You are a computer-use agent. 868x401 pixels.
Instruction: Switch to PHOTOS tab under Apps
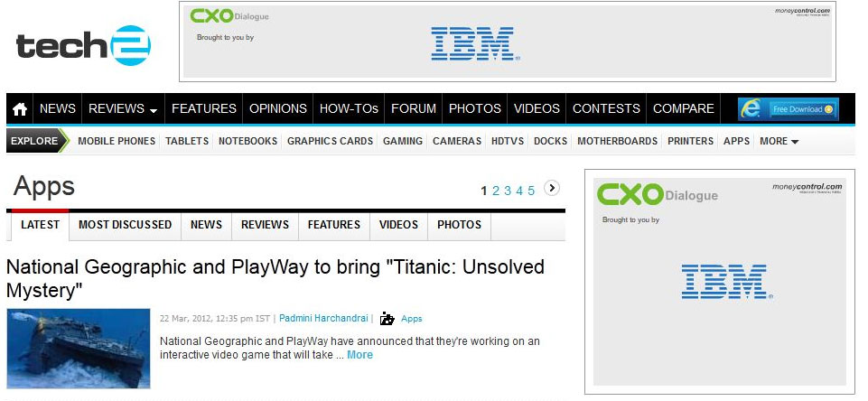click(x=460, y=225)
